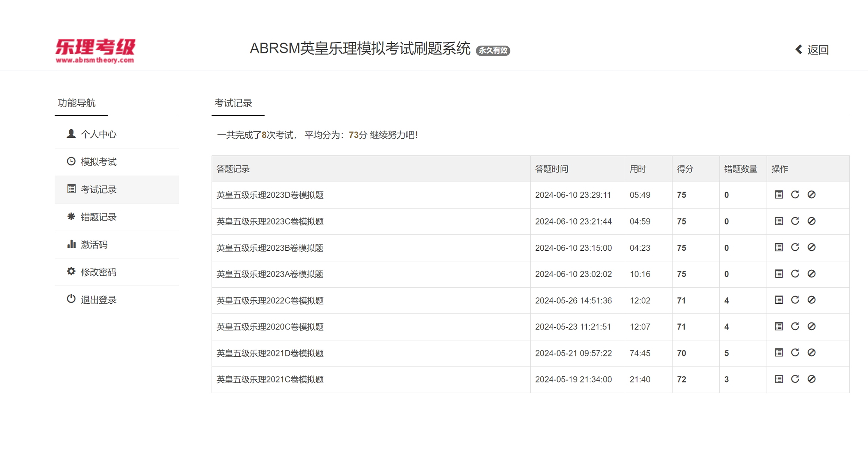
Task: Click the redo arrow icon for 2021C卷
Action: click(x=795, y=379)
